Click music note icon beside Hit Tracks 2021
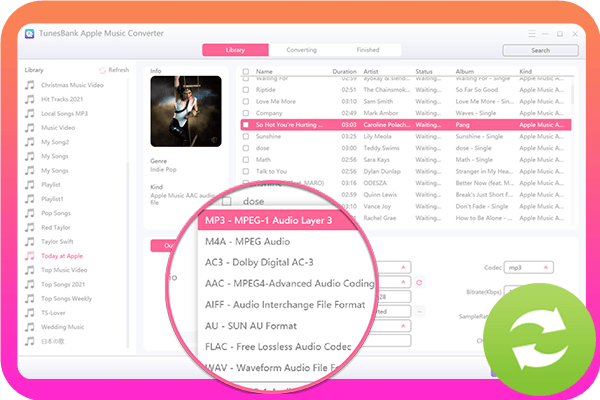This screenshot has width=600, height=400. 29,99
